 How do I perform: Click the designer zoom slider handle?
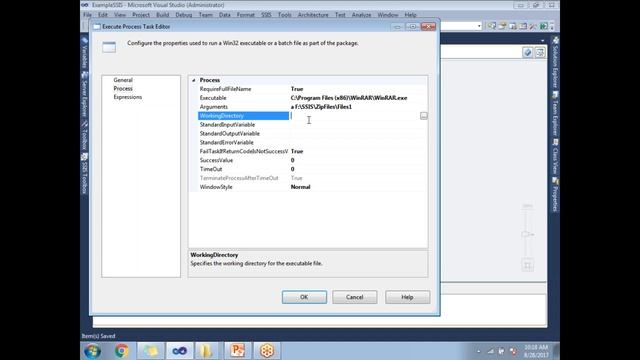[x=527, y=234]
